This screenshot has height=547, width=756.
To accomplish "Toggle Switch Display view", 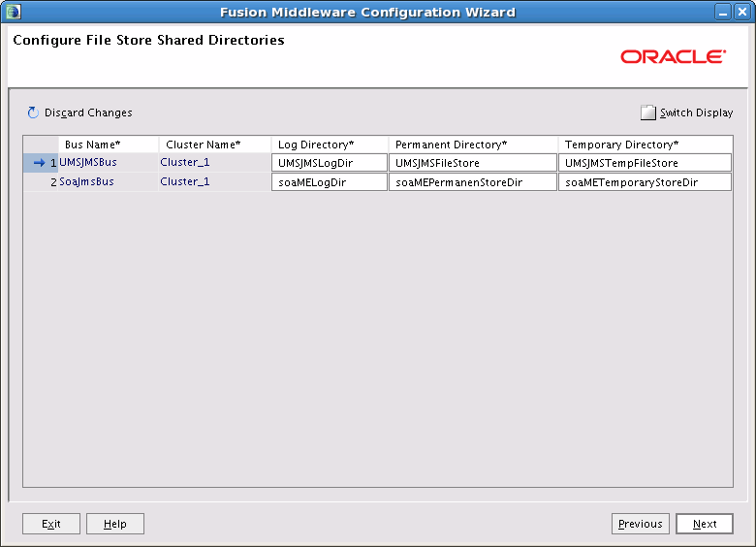I will point(696,113).
